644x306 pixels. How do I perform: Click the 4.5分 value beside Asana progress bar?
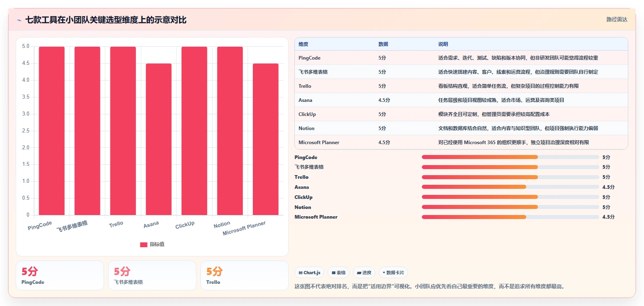[x=609, y=187]
